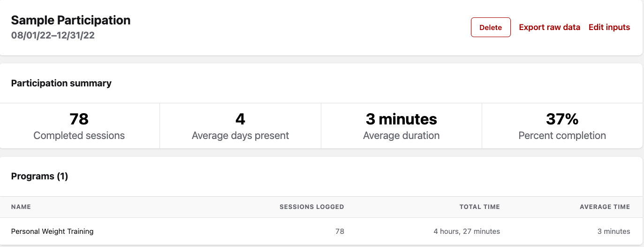This screenshot has width=644, height=247.
Task: Sort by the TOTAL TIME column header
Action: (x=479, y=207)
